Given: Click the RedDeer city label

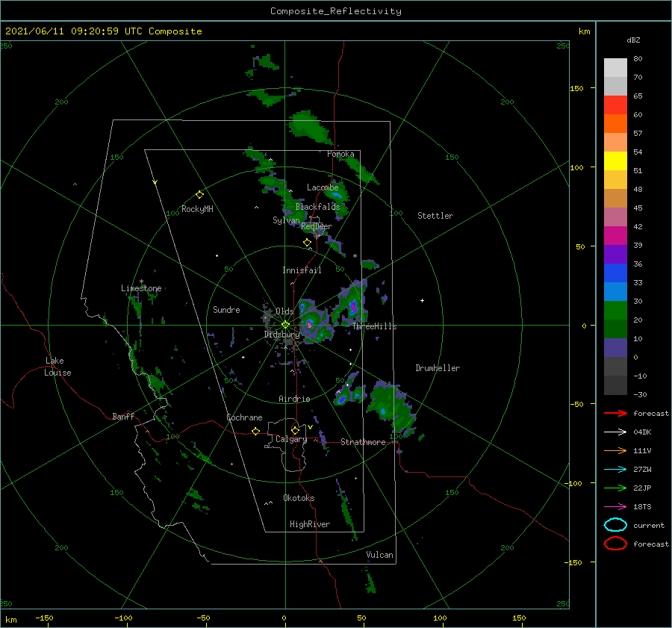Looking at the screenshot, I should click(317, 226).
